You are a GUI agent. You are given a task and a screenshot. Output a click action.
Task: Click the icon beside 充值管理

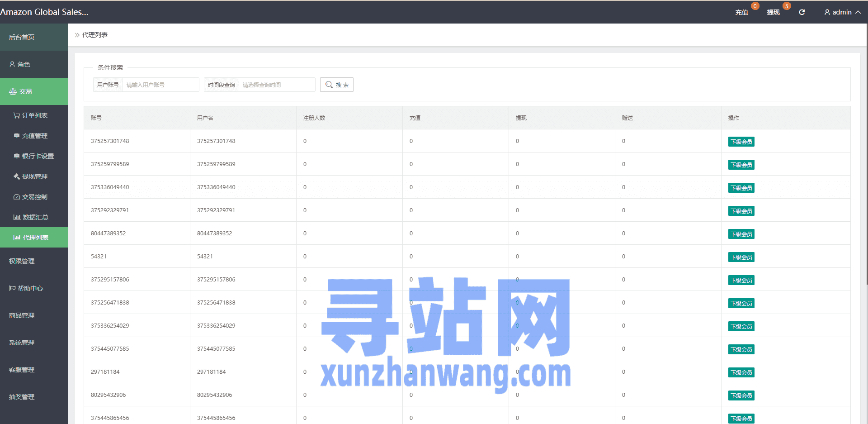pyautogui.click(x=17, y=136)
